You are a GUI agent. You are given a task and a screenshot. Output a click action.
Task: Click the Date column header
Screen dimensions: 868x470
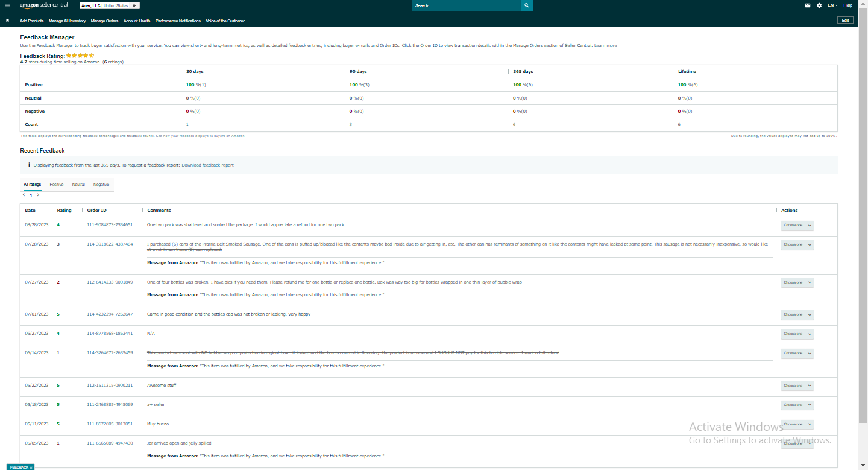tap(30, 211)
